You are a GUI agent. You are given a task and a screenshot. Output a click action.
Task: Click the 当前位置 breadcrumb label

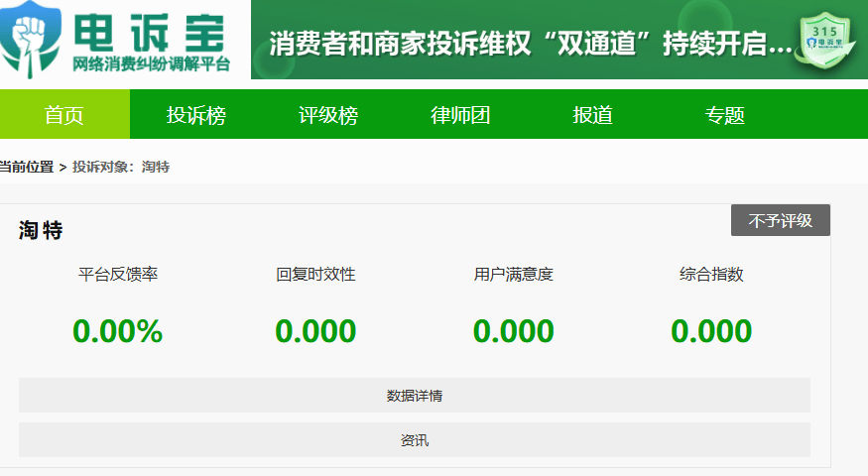point(27,167)
